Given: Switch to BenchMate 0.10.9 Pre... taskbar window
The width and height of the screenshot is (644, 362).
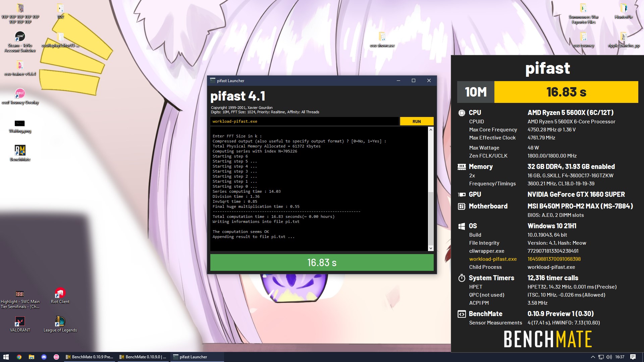Looking at the screenshot, I should 90,357.
